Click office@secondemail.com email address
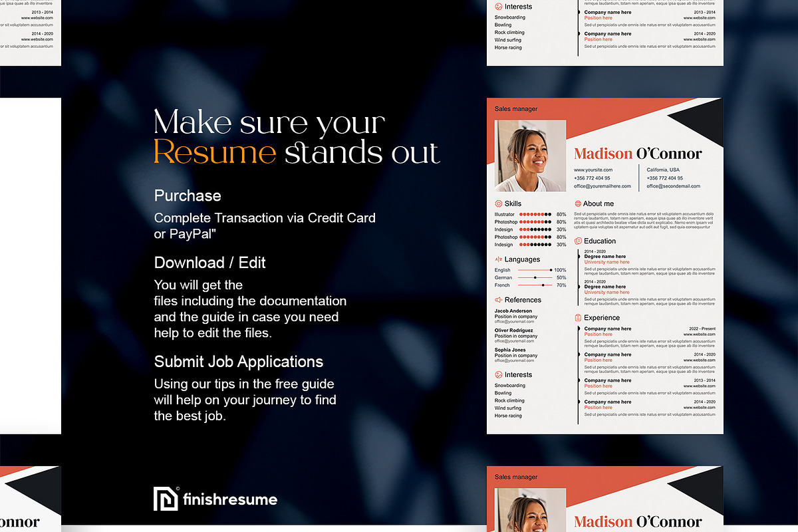798x532 pixels. click(674, 186)
